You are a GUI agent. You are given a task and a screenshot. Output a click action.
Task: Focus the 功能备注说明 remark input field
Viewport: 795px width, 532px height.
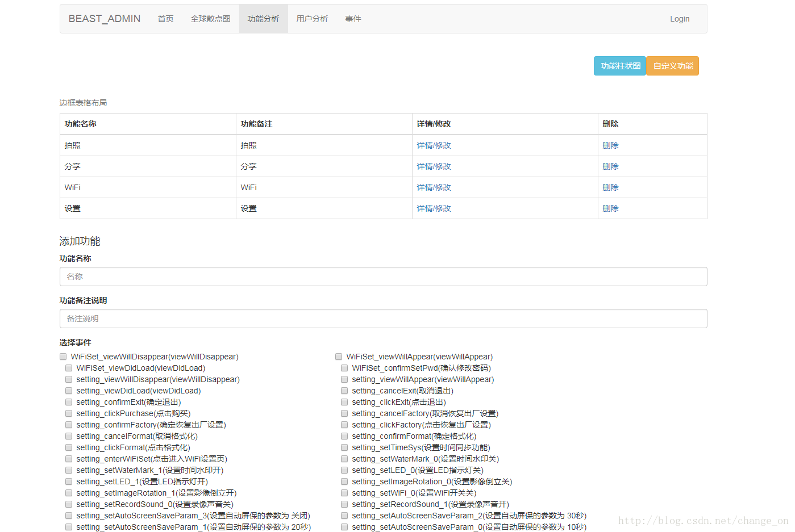[x=384, y=319]
